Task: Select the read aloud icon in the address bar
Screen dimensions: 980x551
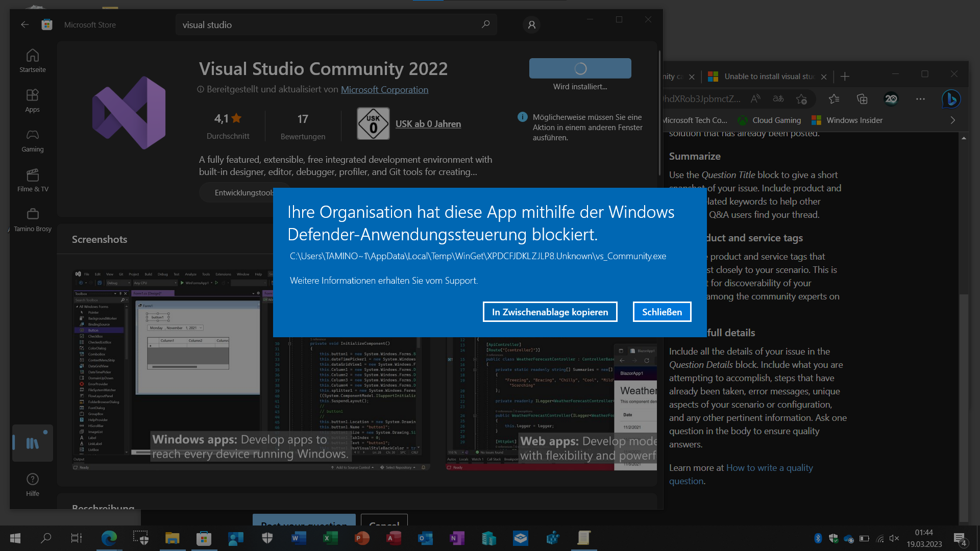Action: (755, 99)
